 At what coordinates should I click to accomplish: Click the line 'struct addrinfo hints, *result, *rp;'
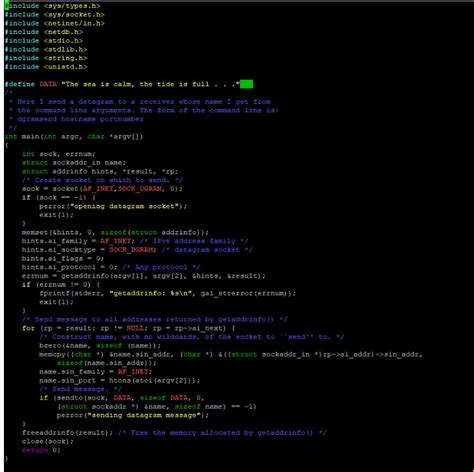[x=100, y=171]
